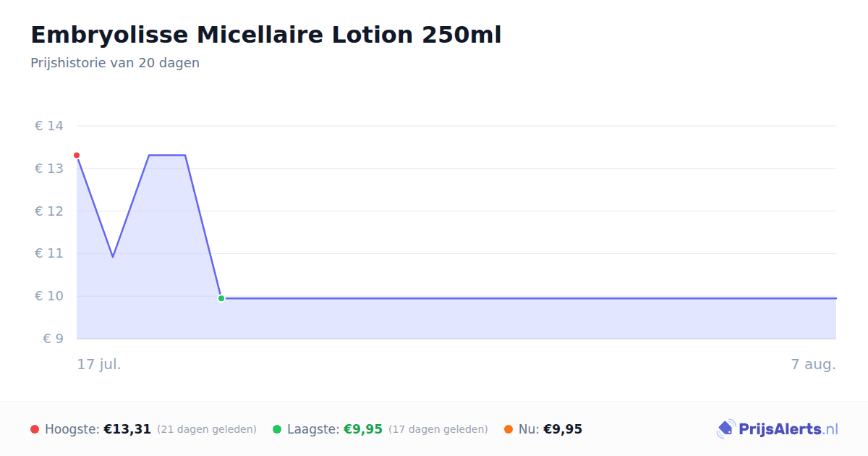
Task: Click the orange Nu legend dot
Action: click(509, 429)
